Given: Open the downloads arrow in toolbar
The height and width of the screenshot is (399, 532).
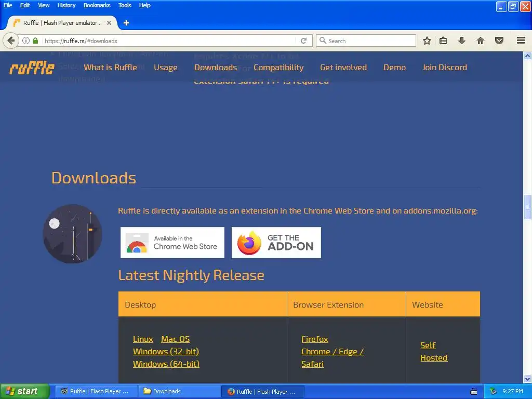Looking at the screenshot, I should click(461, 41).
